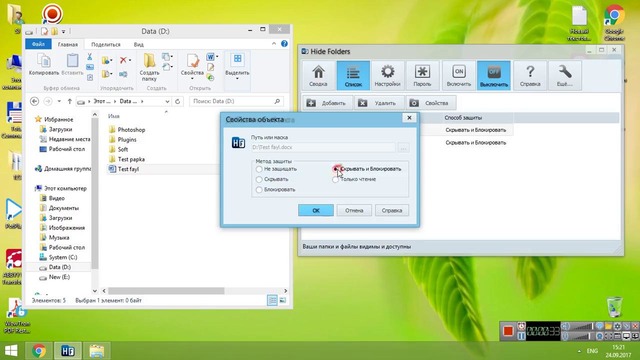Click Удалить in Hide Folders list toolbar

coord(378,103)
